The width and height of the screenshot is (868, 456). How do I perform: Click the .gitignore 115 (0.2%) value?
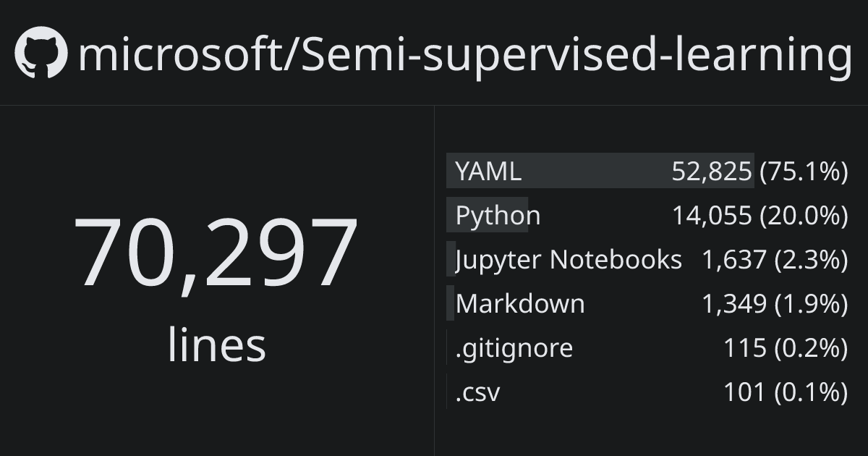[786, 348]
